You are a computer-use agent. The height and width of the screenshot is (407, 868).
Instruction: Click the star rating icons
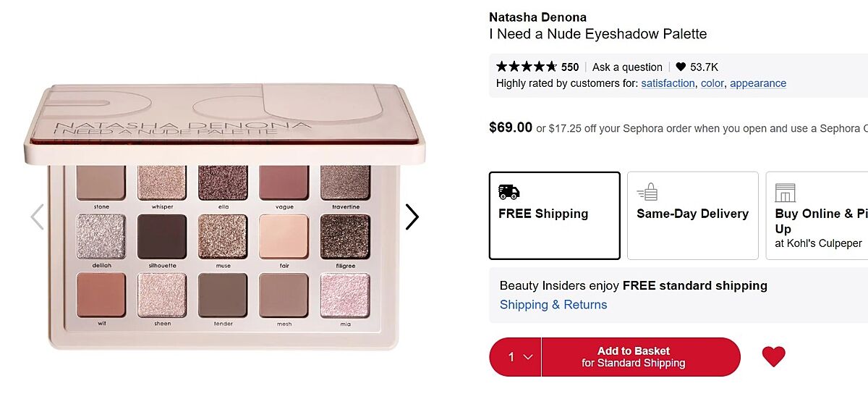click(x=527, y=67)
